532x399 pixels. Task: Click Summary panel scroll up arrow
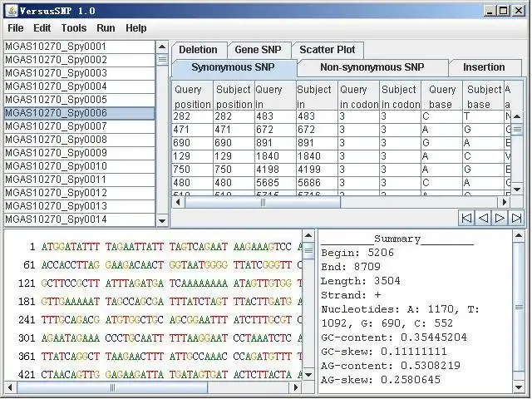519,235
